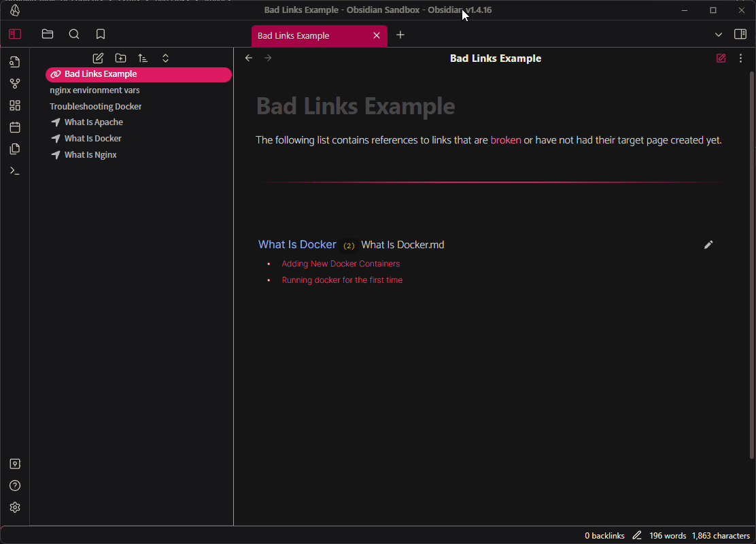The image size is (756, 544).
Task: Click the What Is Docker.md filename text
Action: click(402, 245)
